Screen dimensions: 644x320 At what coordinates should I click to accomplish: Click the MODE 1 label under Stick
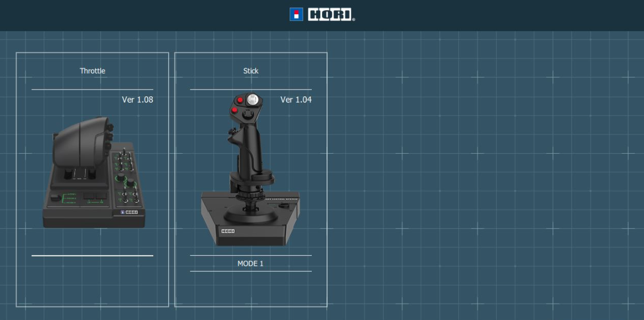(250, 264)
